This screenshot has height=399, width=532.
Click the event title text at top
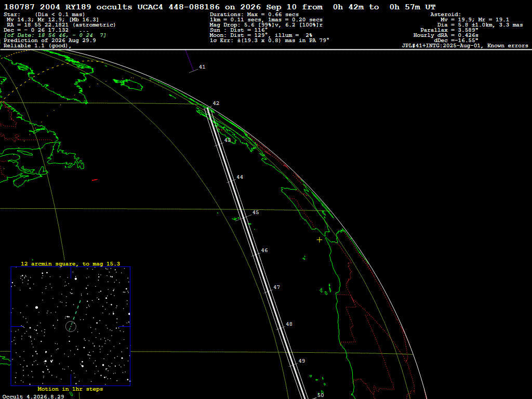[220, 7]
